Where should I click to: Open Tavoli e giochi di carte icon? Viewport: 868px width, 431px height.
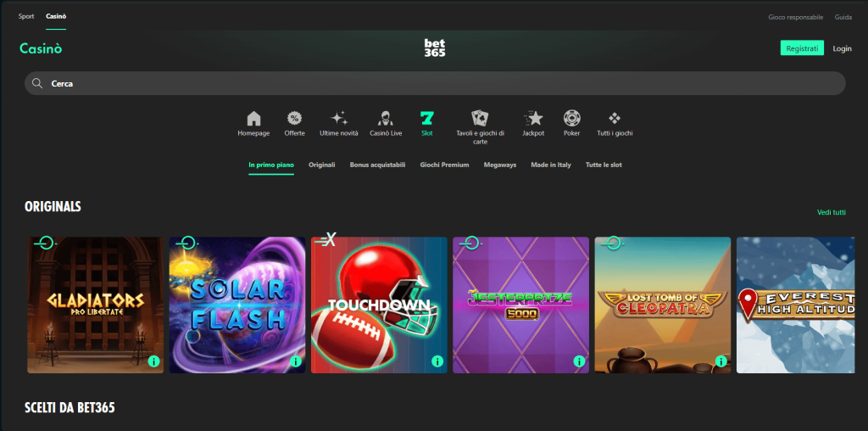480,118
